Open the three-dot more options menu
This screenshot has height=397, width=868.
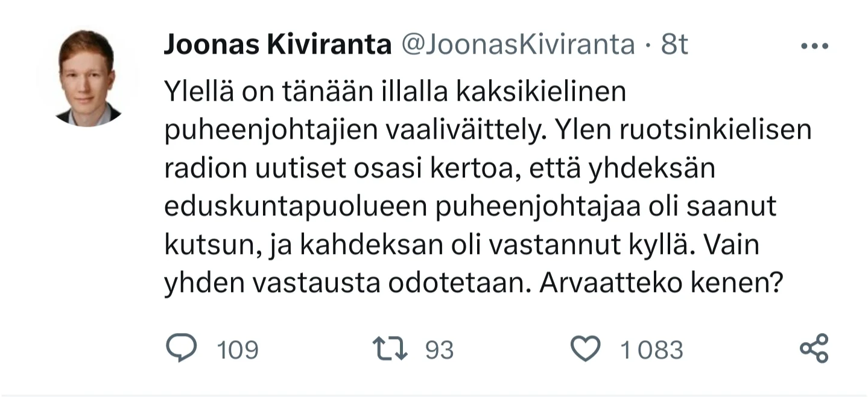point(815,46)
